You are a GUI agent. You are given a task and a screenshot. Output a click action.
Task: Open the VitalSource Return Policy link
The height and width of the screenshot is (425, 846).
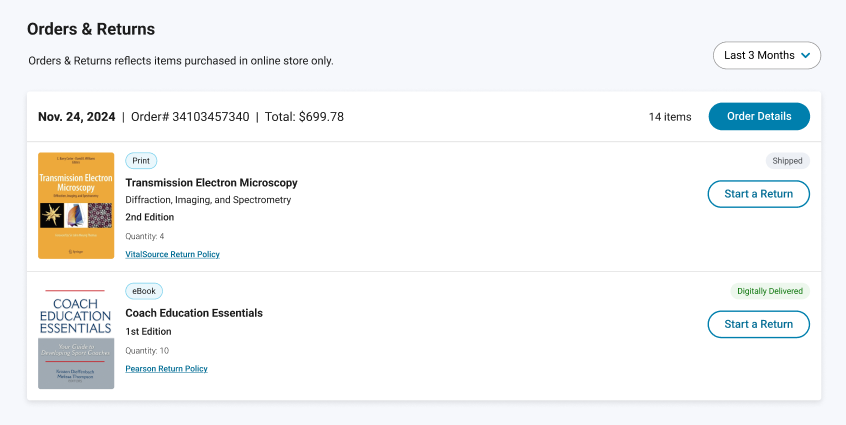pyautogui.click(x=172, y=255)
